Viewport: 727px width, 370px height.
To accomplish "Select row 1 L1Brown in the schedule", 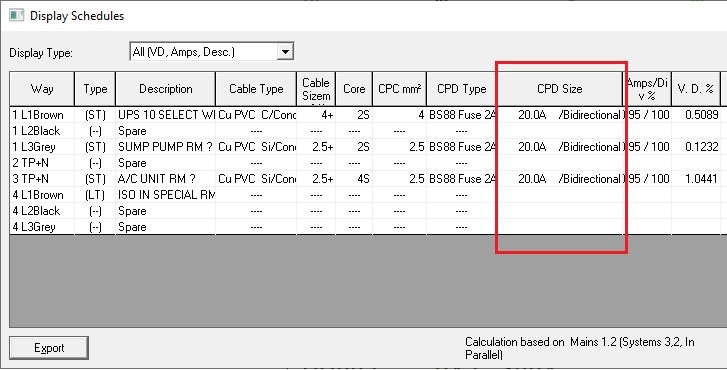I will [x=365, y=115].
